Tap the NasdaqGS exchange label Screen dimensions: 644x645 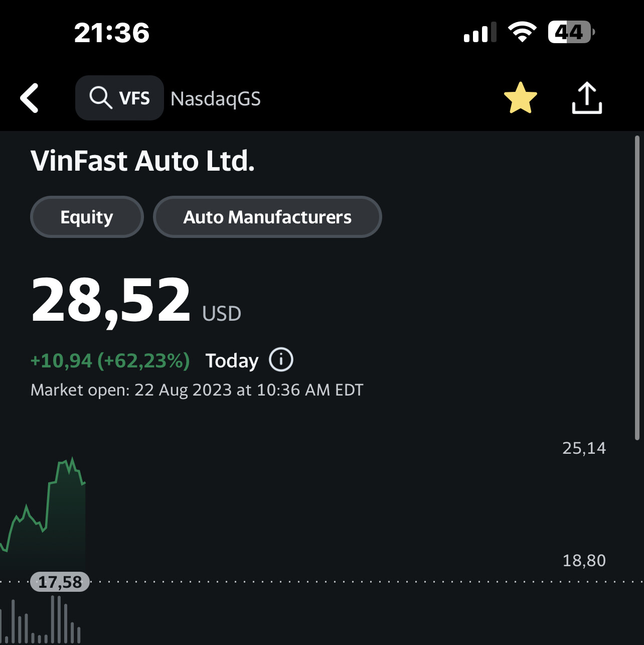216,99
